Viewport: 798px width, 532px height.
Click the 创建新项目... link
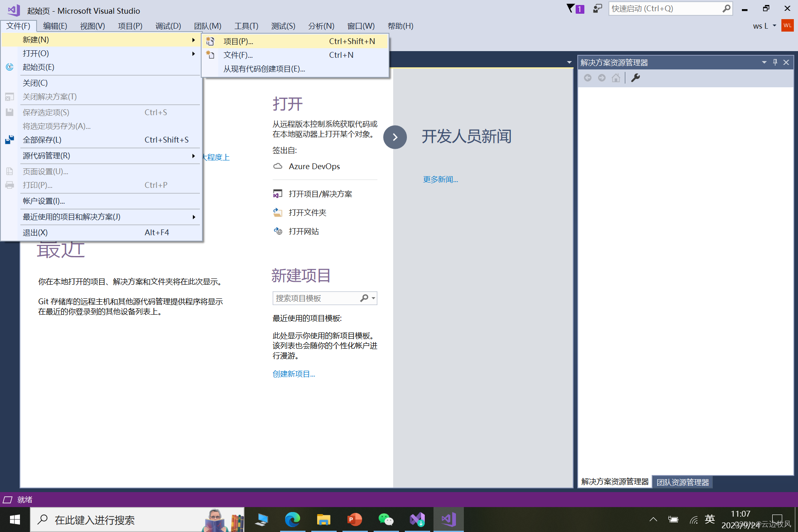pos(293,374)
